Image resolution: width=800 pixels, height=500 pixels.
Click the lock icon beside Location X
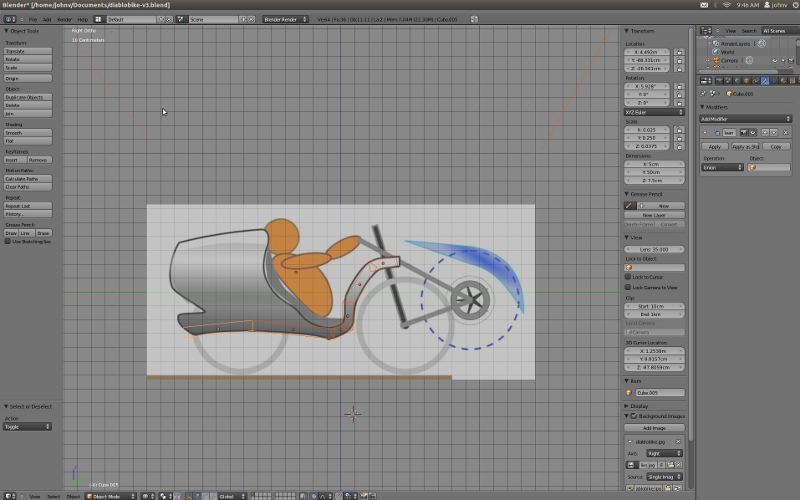680,52
